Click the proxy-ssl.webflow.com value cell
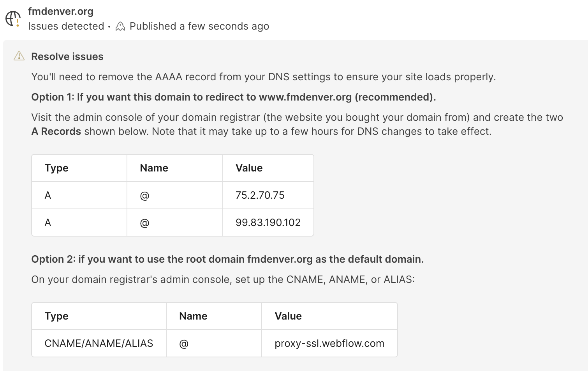This screenshot has height=371, width=588. click(x=329, y=343)
